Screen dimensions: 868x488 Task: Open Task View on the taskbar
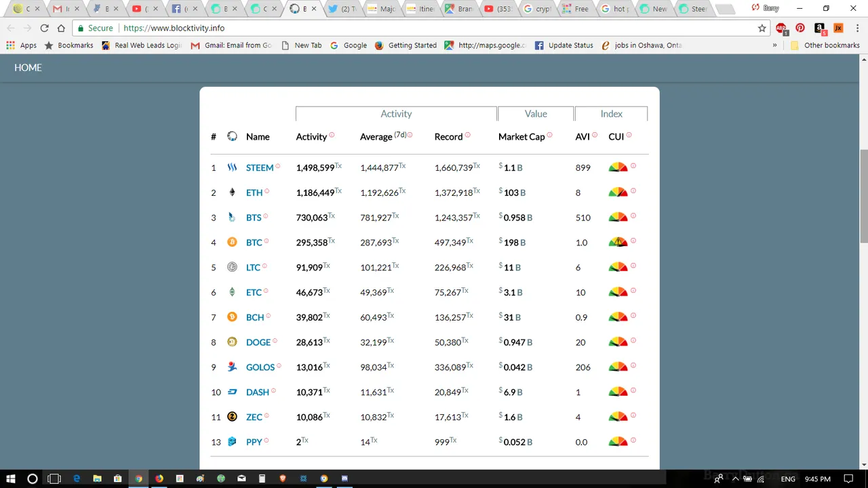[x=54, y=479]
